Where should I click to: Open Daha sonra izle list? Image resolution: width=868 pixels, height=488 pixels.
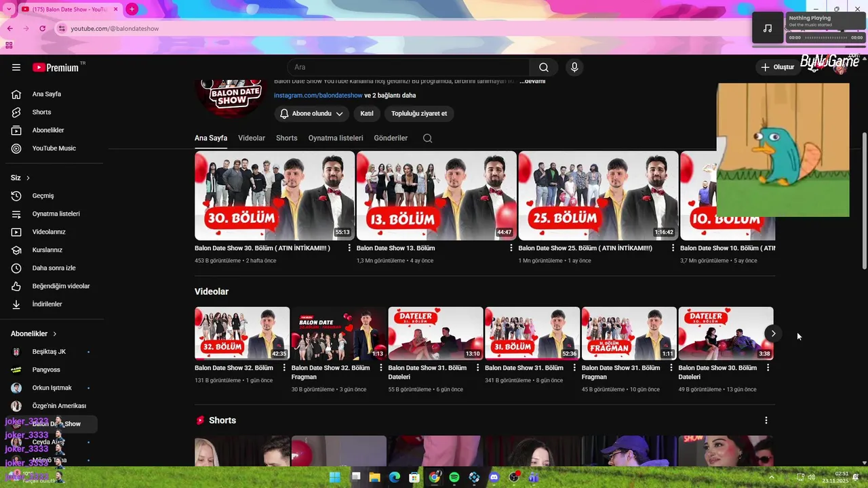(53, 268)
